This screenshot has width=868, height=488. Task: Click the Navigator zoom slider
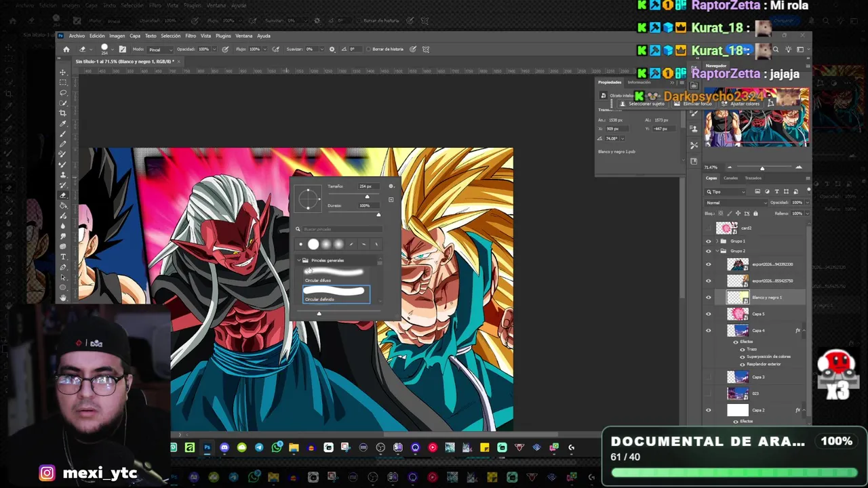[x=764, y=167]
